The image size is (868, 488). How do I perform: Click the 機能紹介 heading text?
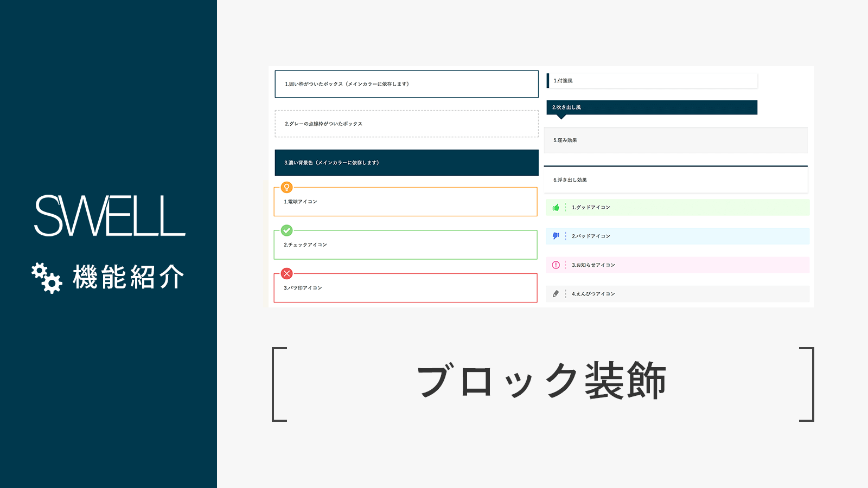tap(129, 277)
